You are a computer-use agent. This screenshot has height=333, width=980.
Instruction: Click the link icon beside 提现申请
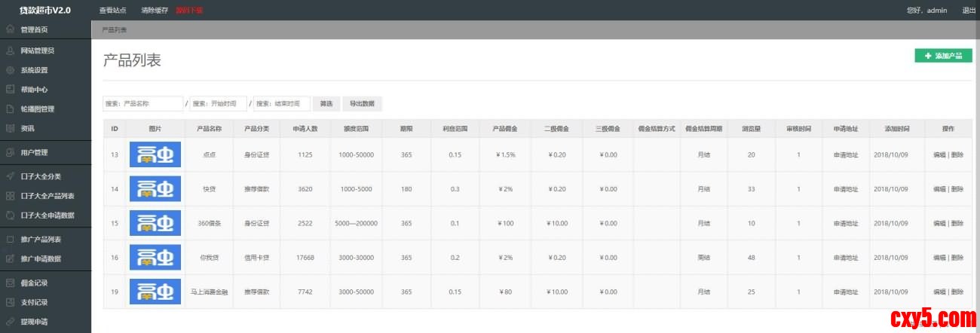coord(10,322)
